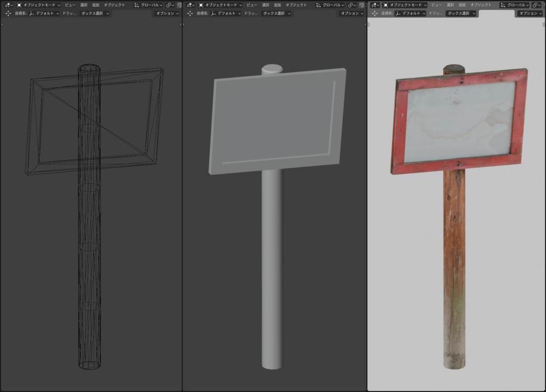Open オプション dropdown in textured viewport
The height and width of the screenshot is (392, 546).
pos(531,13)
